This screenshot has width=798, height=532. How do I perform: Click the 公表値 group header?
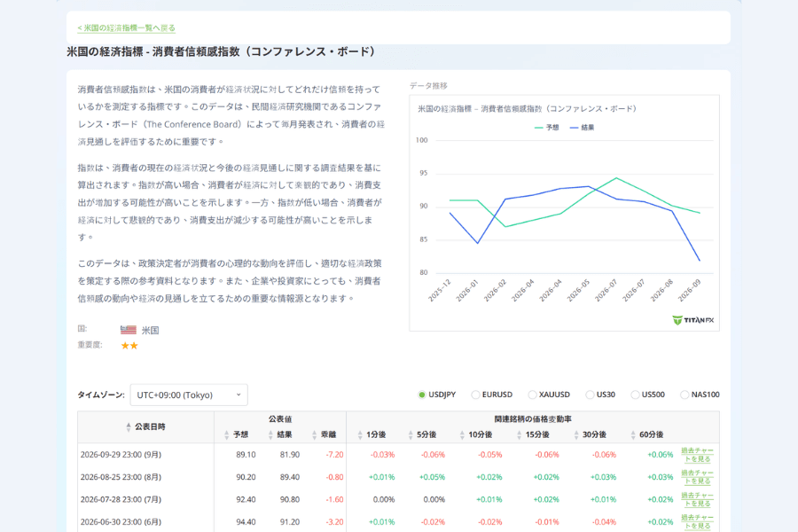280,419
